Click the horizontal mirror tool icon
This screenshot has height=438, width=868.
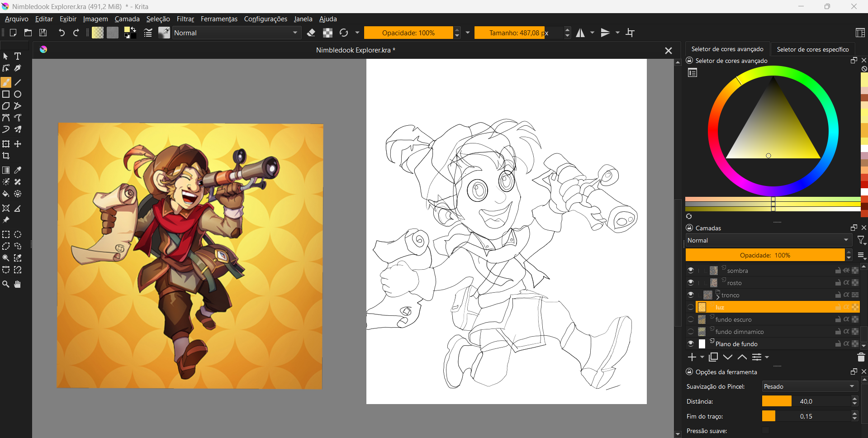tap(580, 33)
